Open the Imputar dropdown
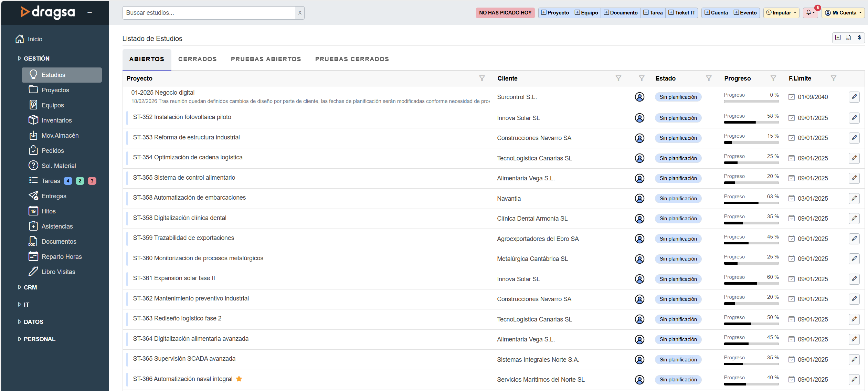 [x=781, y=13]
